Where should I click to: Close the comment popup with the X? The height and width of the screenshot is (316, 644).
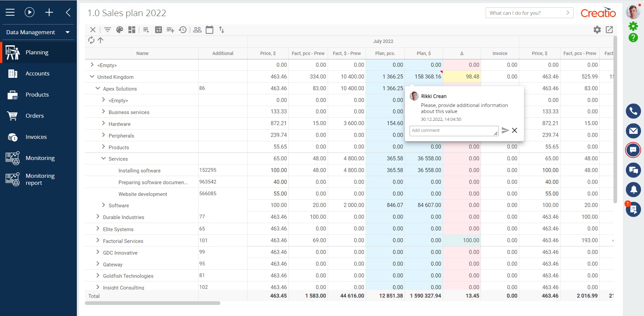[515, 130]
